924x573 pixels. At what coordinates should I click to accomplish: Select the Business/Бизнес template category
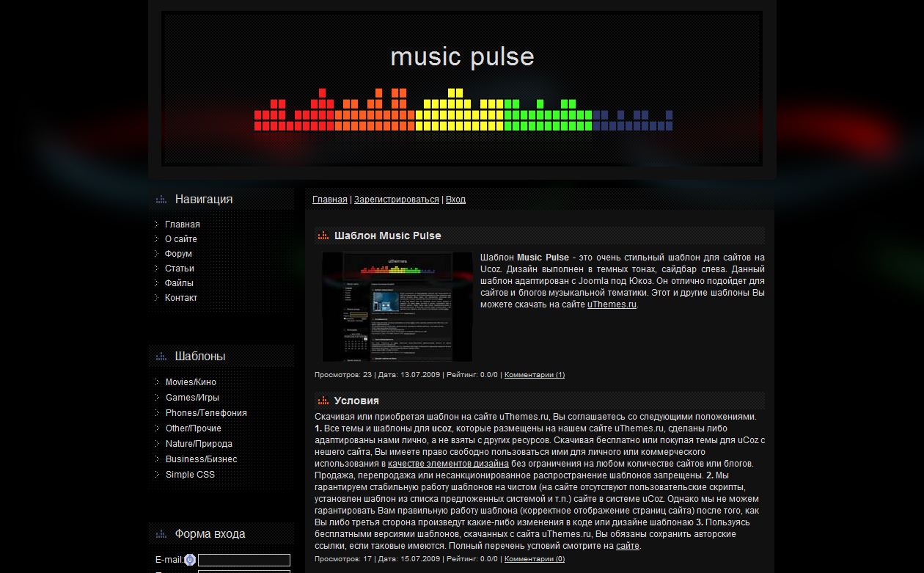coord(201,459)
